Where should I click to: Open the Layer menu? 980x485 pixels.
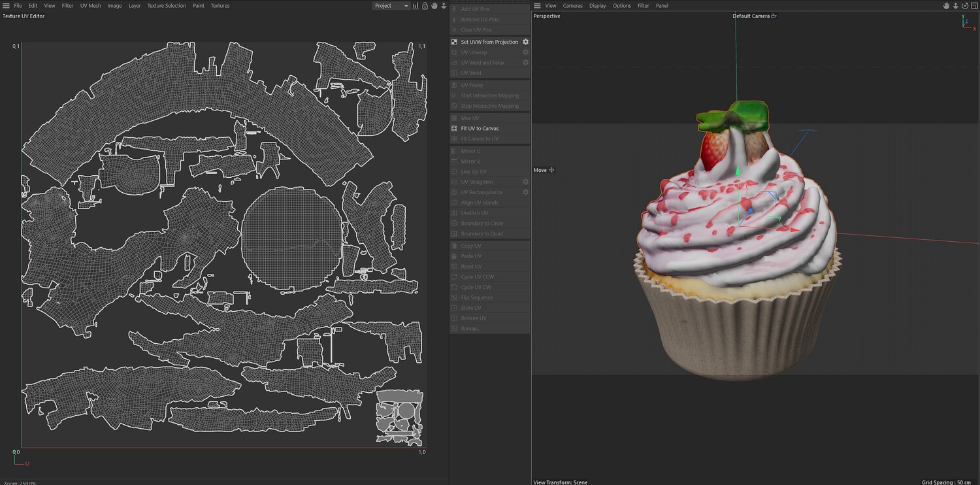pyautogui.click(x=134, y=6)
